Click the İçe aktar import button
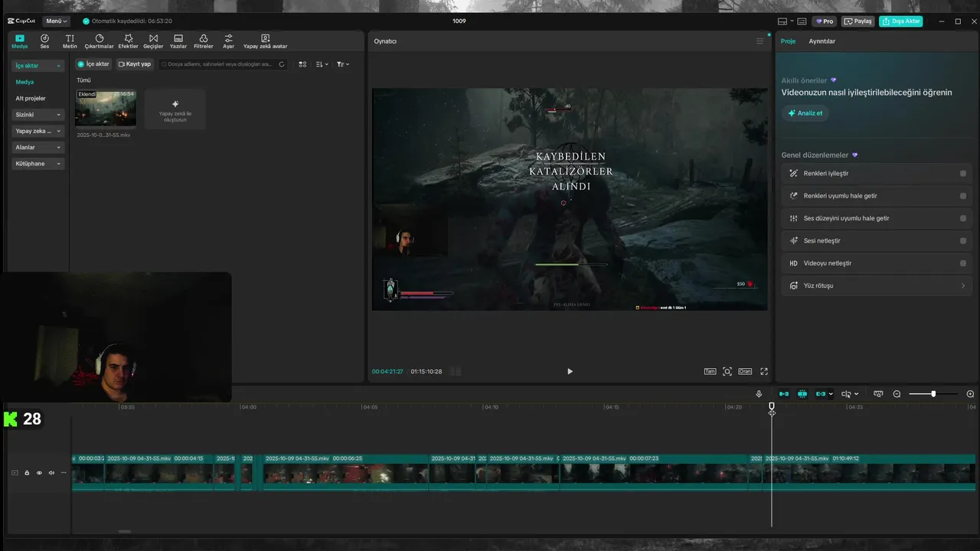Image resolution: width=980 pixels, height=551 pixels. pyautogui.click(x=93, y=64)
